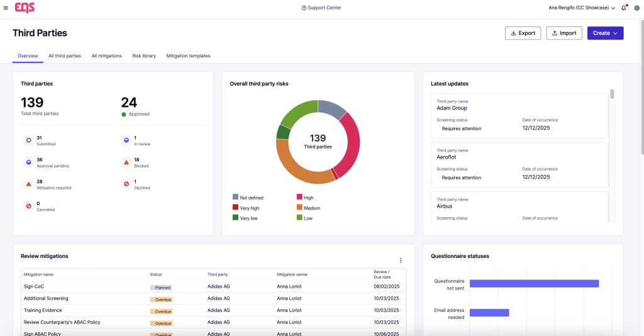The image size is (644, 336).
Task: Open the Support Center link
Action: [321, 8]
